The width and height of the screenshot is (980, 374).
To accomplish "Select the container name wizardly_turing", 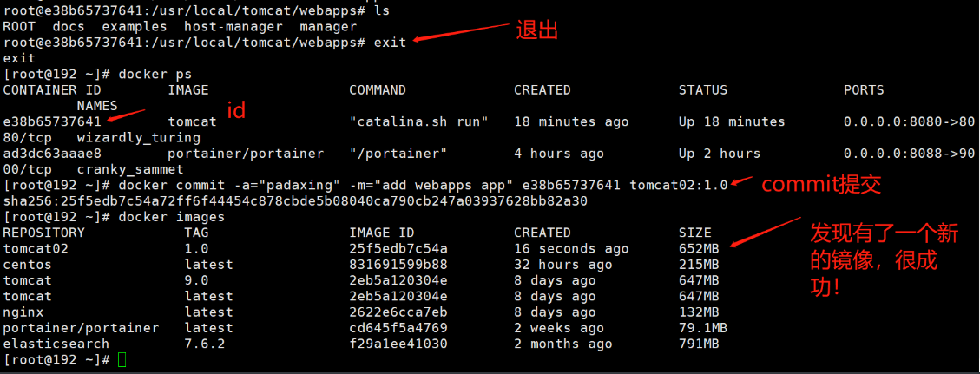I will click(x=139, y=137).
